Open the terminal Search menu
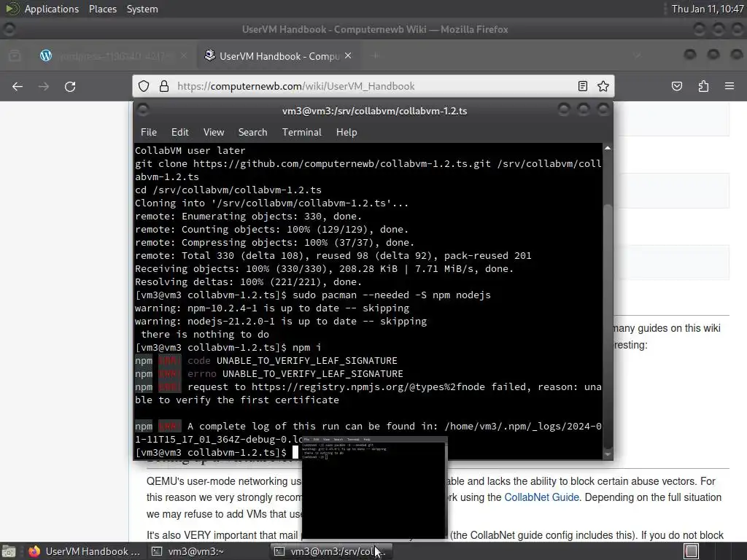Image resolution: width=747 pixels, height=560 pixels. click(x=252, y=133)
